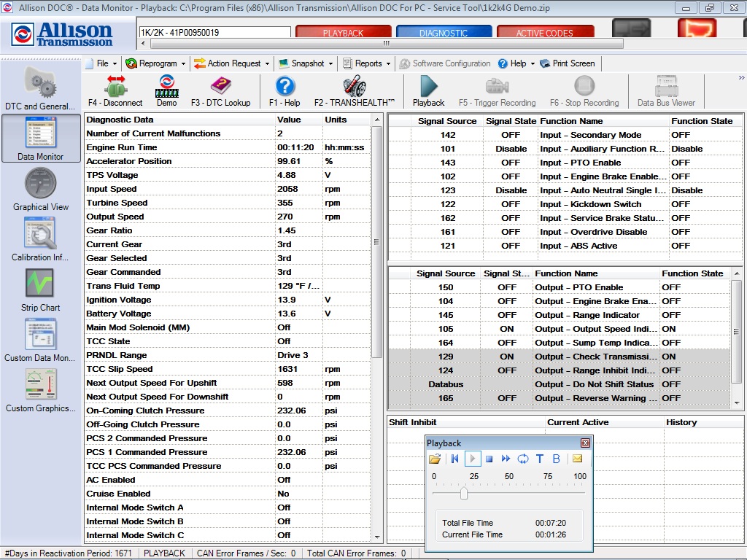Open the Reprogram dropdown menu
The width and height of the screenshot is (747, 560).
[x=155, y=63]
